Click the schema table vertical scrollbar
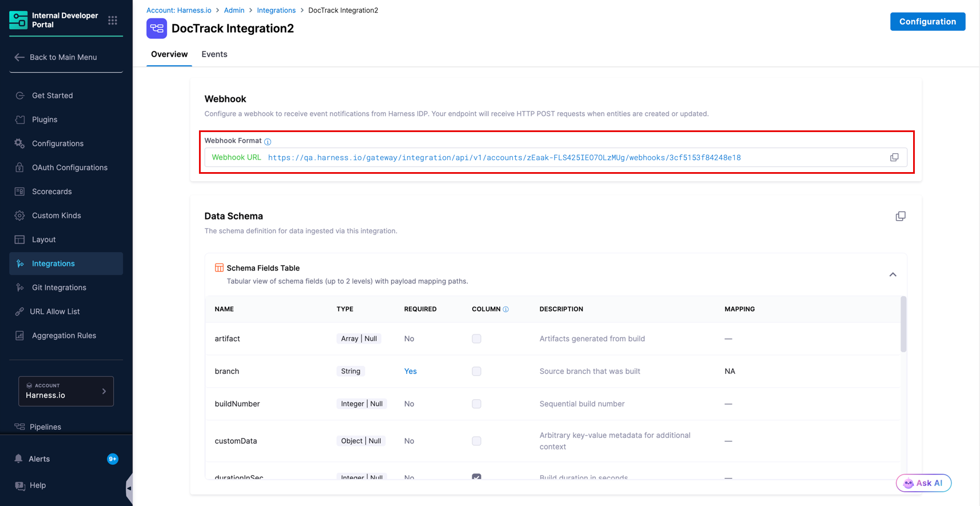 click(x=903, y=324)
